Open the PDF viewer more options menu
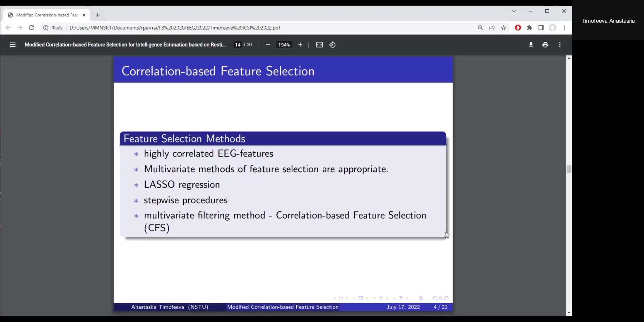This screenshot has width=644, height=322. [560, 45]
